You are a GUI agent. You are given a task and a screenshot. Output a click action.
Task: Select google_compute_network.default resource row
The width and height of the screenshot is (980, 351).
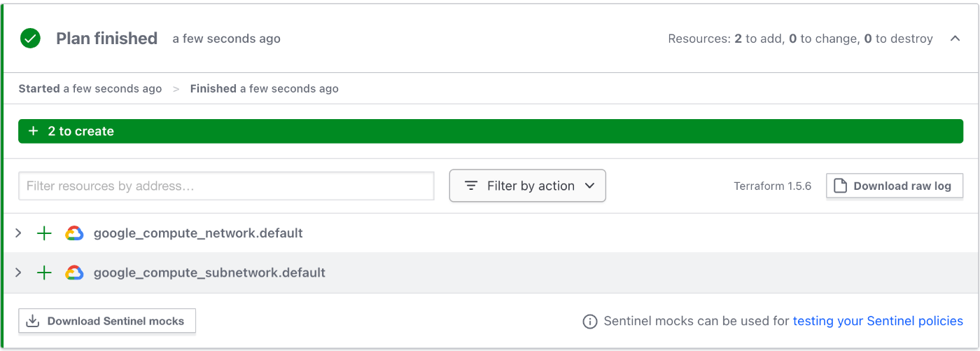point(490,233)
